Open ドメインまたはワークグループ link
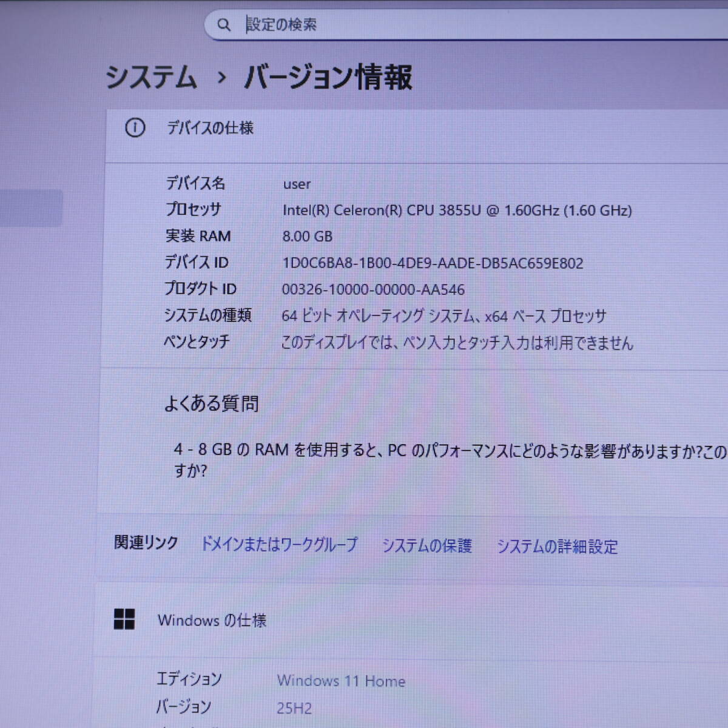This screenshot has width=728, height=728. [x=279, y=544]
